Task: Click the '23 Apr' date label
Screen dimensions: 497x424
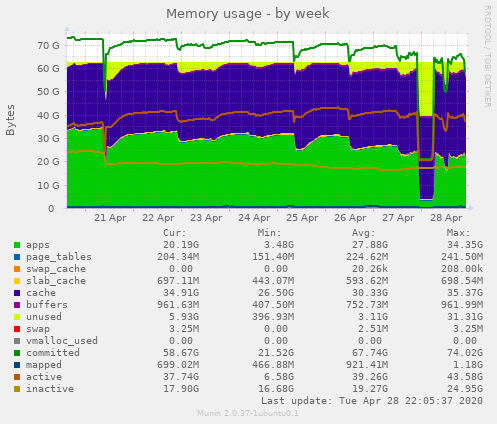Action: (206, 218)
